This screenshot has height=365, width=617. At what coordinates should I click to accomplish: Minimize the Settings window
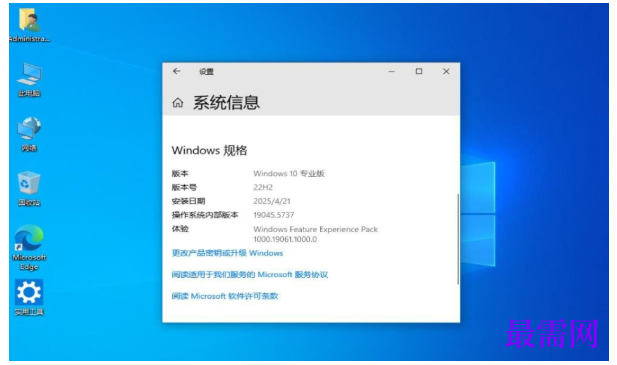(x=392, y=72)
